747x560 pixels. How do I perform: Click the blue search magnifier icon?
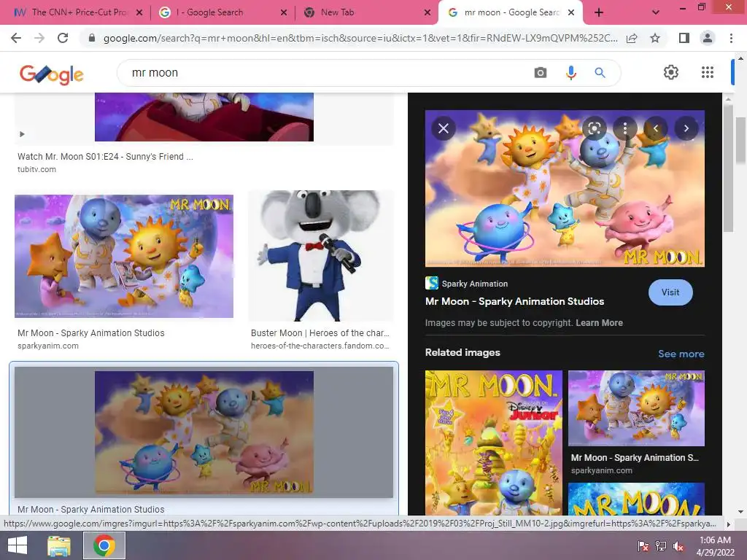coord(600,72)
